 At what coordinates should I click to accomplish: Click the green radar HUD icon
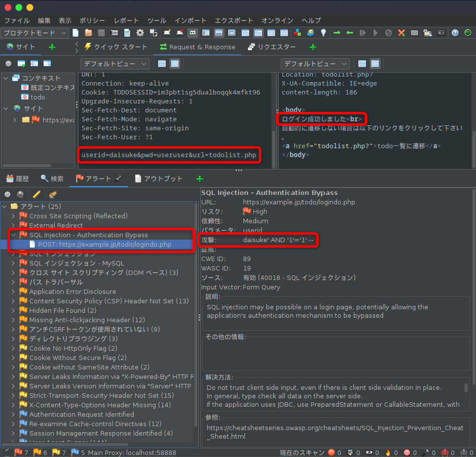click(468, 33)
